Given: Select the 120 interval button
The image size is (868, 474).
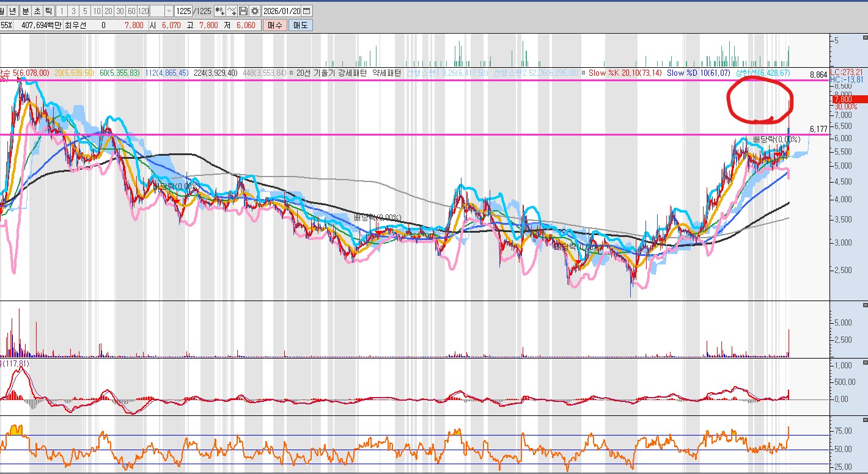Looking at the screenshot, I should coord(144,11).
